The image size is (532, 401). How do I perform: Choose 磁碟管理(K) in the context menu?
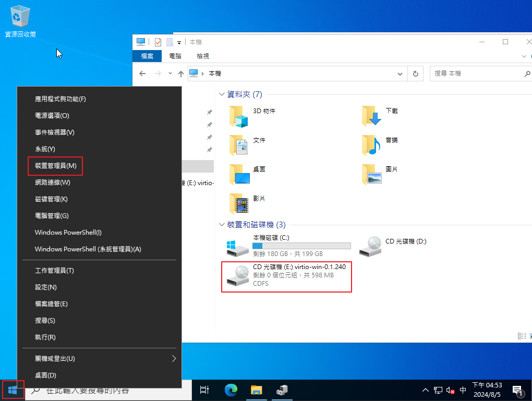click(51, 199)
